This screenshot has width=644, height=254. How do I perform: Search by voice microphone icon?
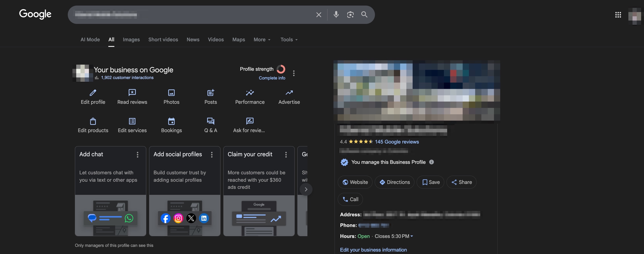tap(336, 15)
